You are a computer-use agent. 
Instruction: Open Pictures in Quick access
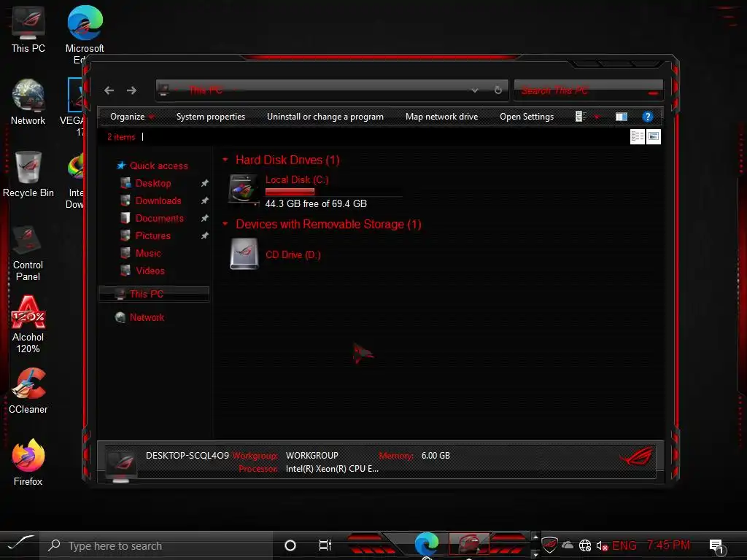point(153,236)
